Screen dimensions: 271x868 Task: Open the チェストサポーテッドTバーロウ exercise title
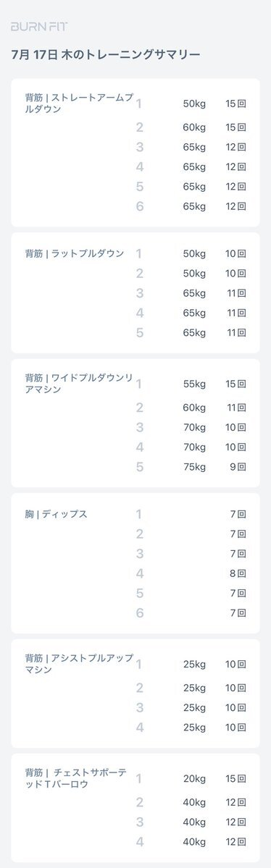(76, 778)
